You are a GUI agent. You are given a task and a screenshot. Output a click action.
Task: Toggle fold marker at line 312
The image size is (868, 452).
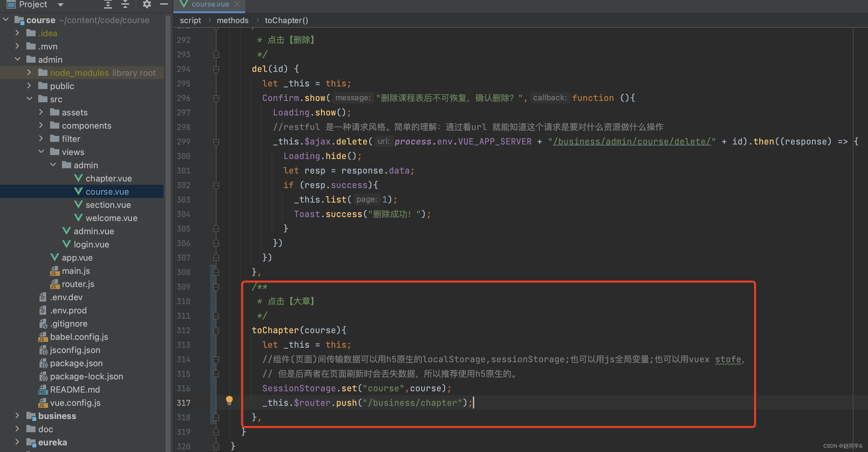pos(216,331)
